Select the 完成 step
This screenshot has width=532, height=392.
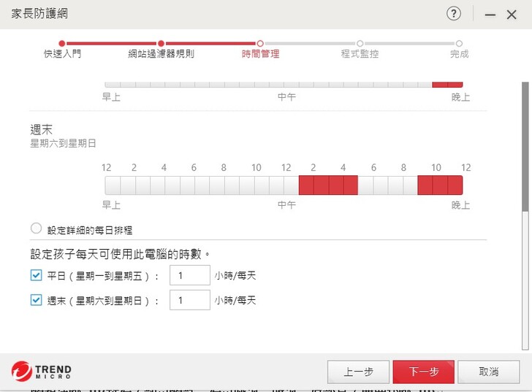[x=459, y=49]
